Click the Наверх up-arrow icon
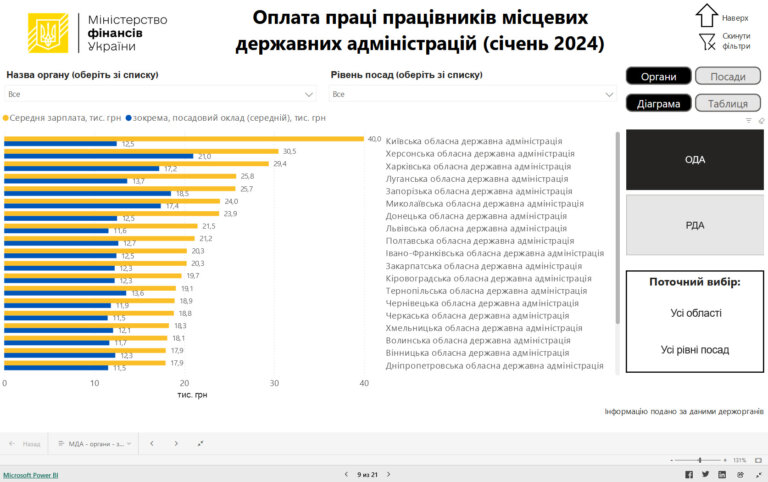 pyautogui.click(x=706, y=16)
